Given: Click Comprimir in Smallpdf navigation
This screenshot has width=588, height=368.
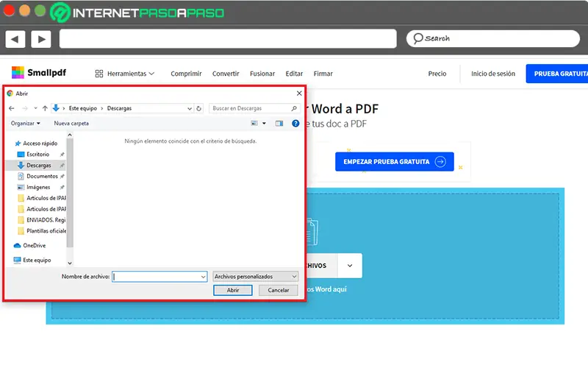Looking at the screenshot, I should click(186, 74).
